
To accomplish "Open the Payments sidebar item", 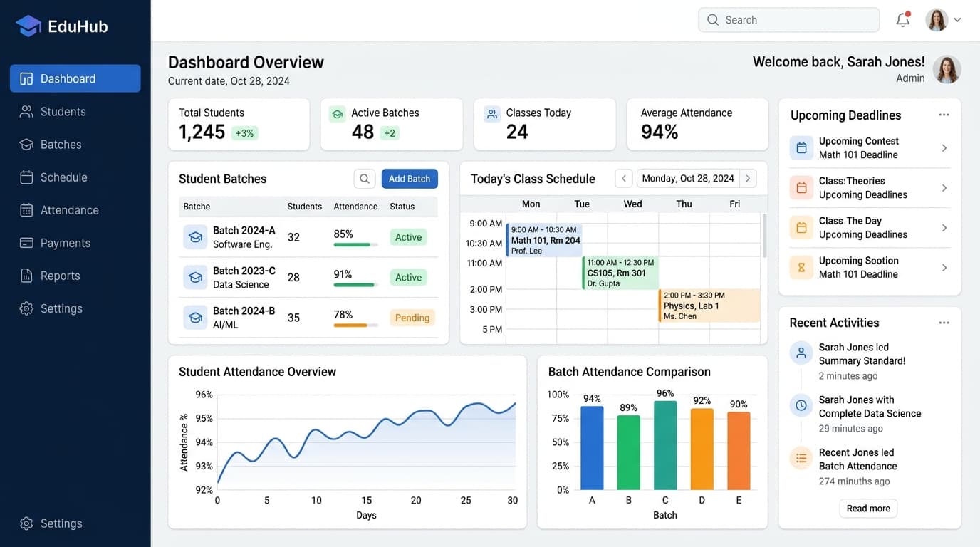I will click(75, 243).
